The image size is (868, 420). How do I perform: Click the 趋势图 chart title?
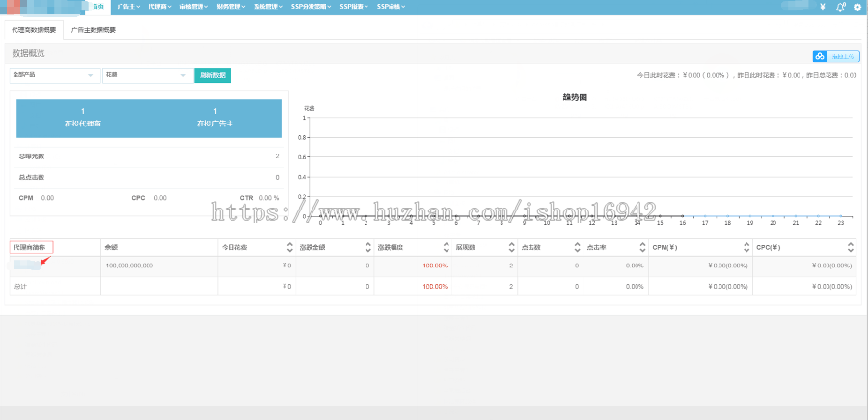[x=575, y=98]
